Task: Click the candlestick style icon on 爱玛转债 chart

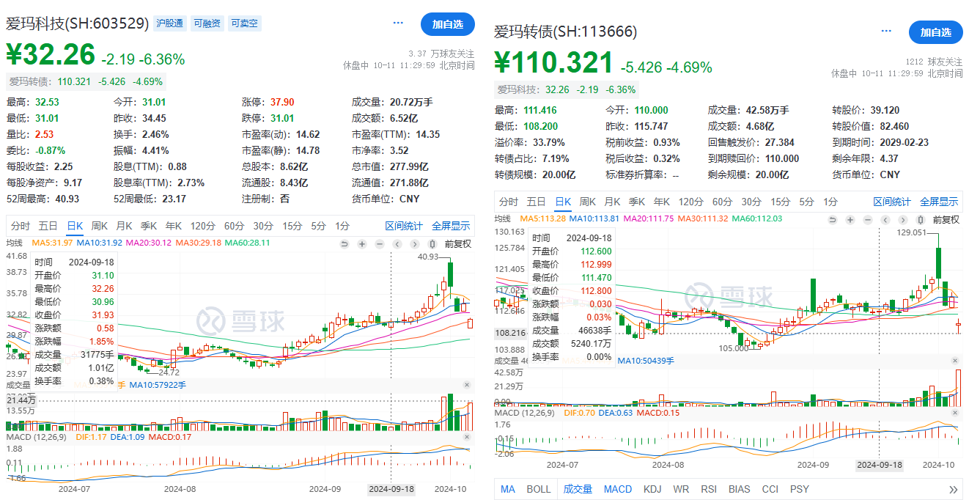Action: pos(921,219)
